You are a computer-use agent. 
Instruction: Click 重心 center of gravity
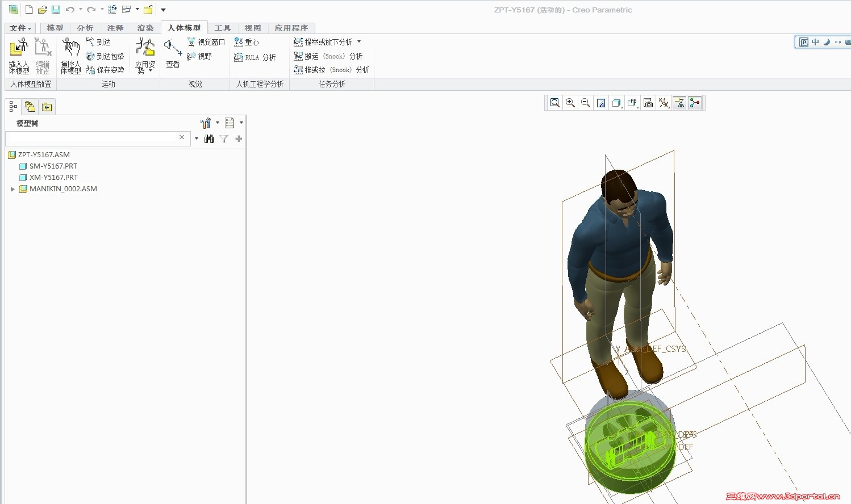246,42
